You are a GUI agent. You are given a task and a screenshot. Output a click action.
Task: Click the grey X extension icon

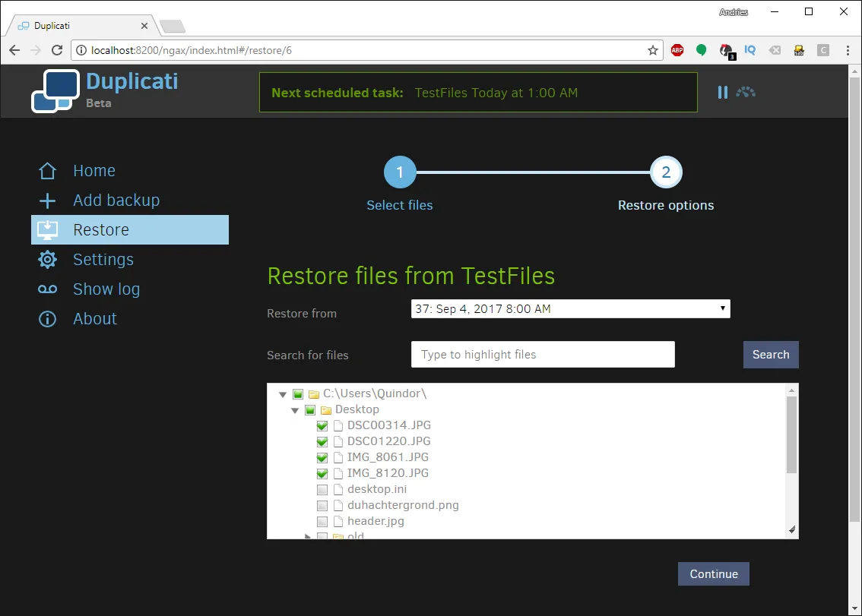click(775, 51)
